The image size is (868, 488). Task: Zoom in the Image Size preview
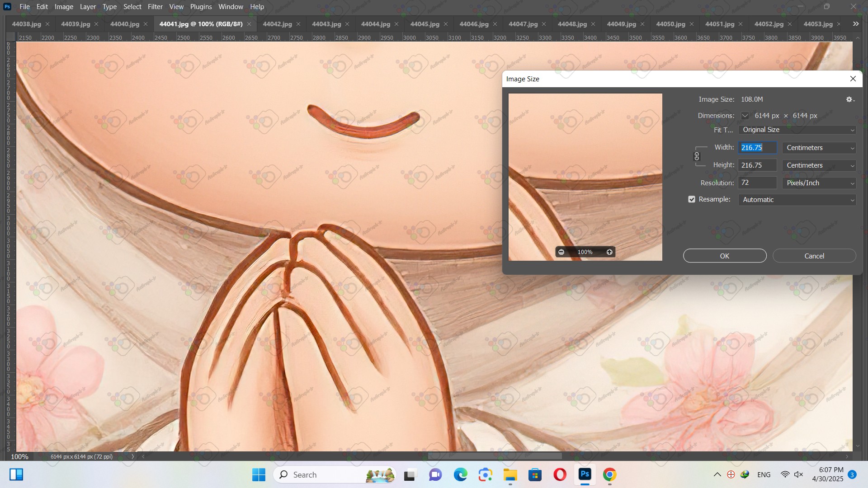[x=609, y=252]
